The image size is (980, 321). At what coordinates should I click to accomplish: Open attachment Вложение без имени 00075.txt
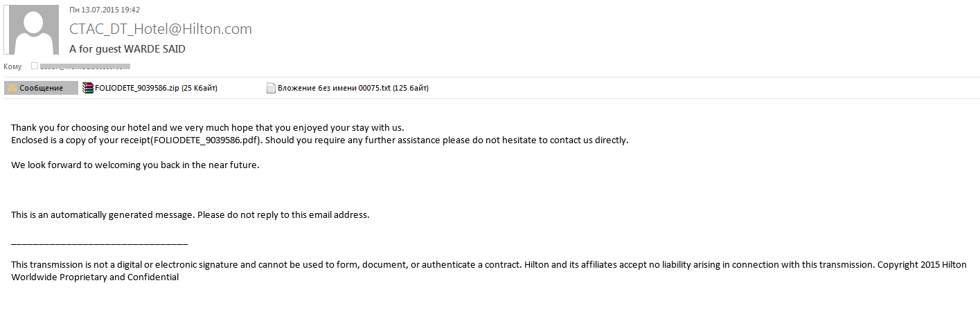point(348,88)
